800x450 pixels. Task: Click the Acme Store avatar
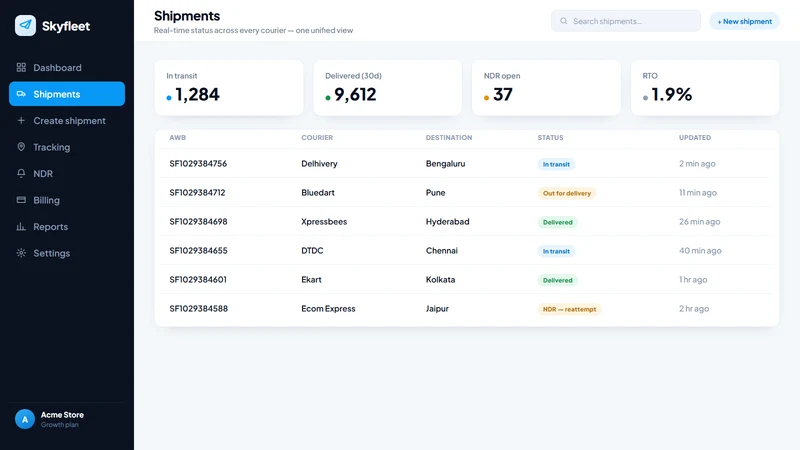pyautogui.click(x=24, y=419)
